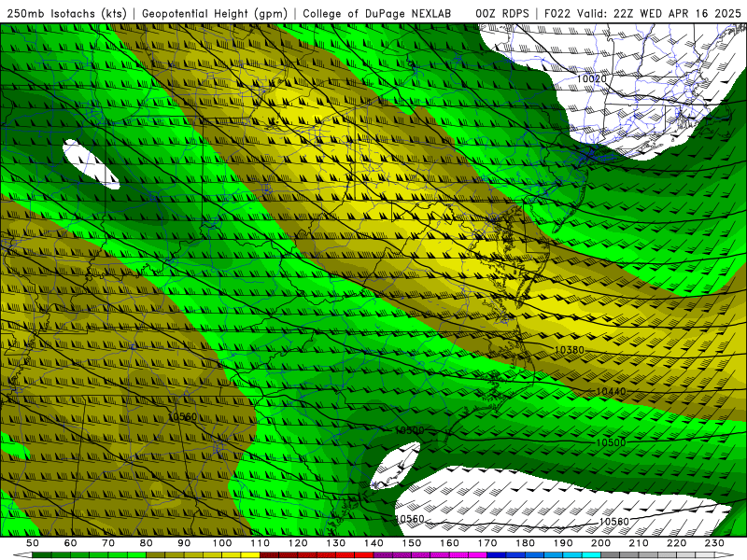Click the 100 value on the color scale

coord(222,543)
